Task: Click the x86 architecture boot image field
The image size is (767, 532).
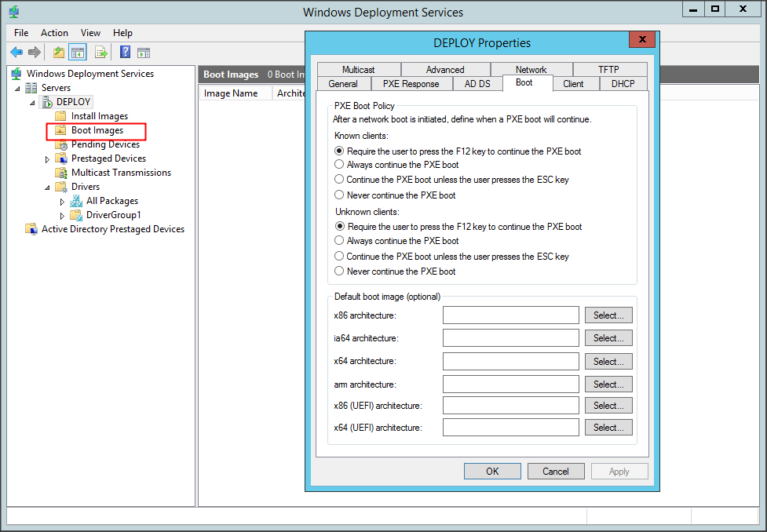Action: point(510,315)
